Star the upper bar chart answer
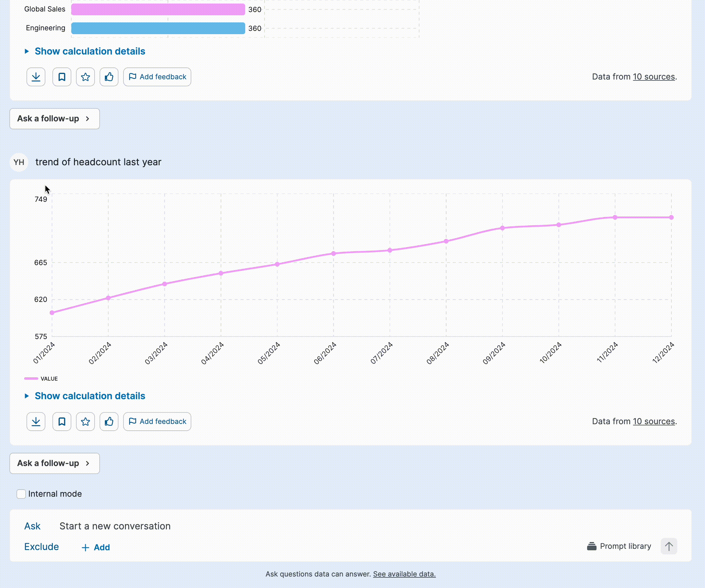This screenshot has height=588, width=705. [85, 77]
